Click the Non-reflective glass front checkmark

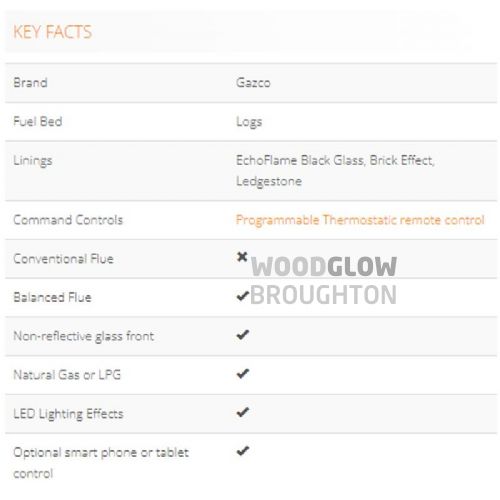point(243,335)
